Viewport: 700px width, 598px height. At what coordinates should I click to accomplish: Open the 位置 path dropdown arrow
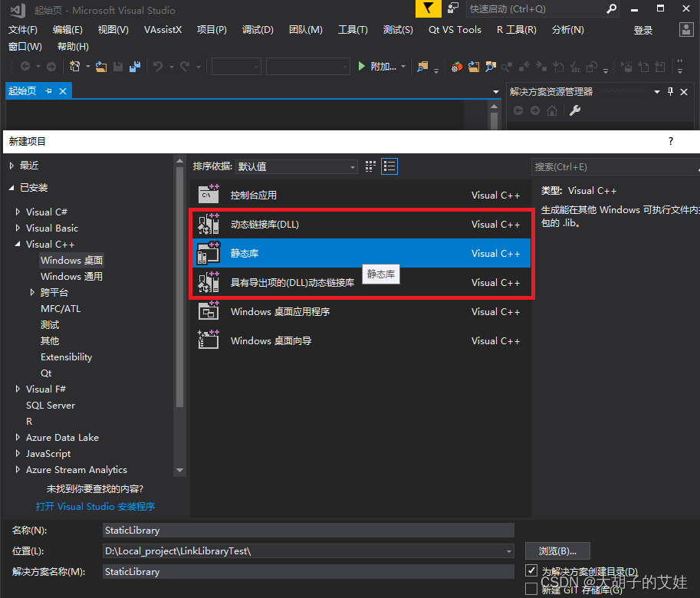(x=508, y=551)
